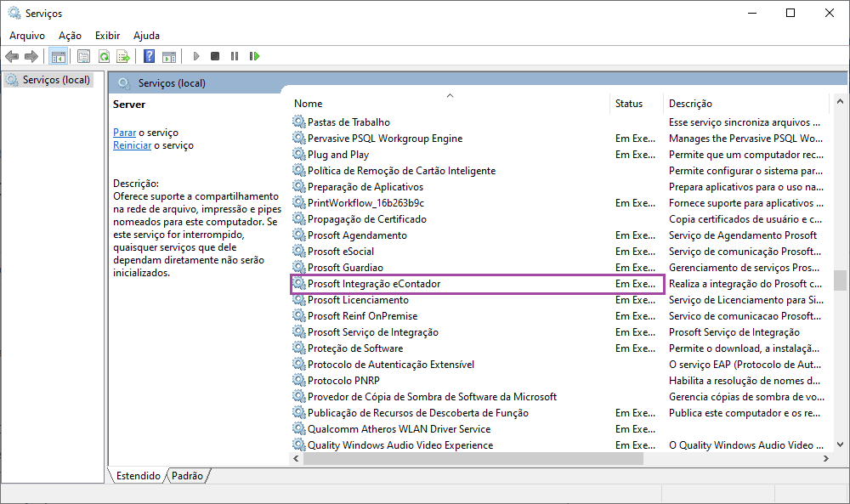The height and width of the screenshot is (504, 850).
Task: Click the horizontal scrollbar thumb
Action: point(473,458)
